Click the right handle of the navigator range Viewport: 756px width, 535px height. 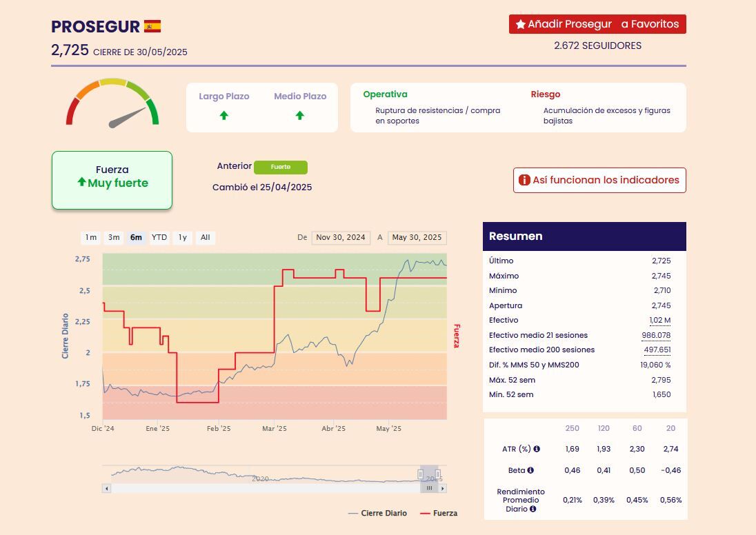438,475
